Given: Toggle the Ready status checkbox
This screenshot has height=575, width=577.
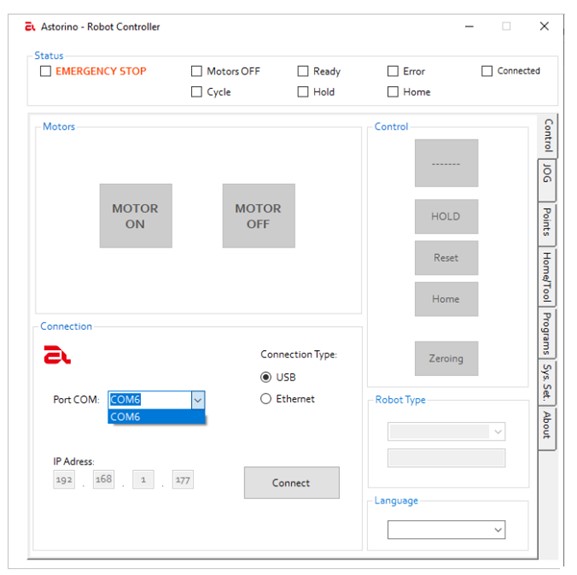Looking at the screenshot, I should 303,71.
